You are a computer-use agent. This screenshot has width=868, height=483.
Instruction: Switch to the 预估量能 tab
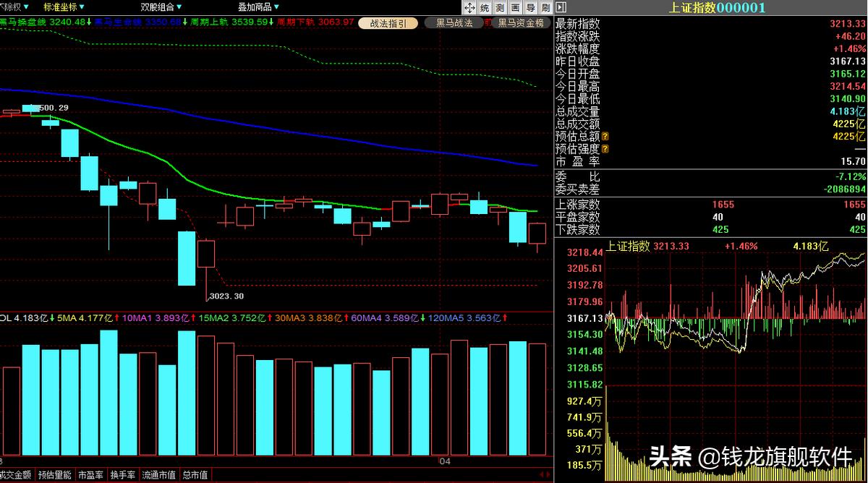pyautogui.click(x=55, y=475)
